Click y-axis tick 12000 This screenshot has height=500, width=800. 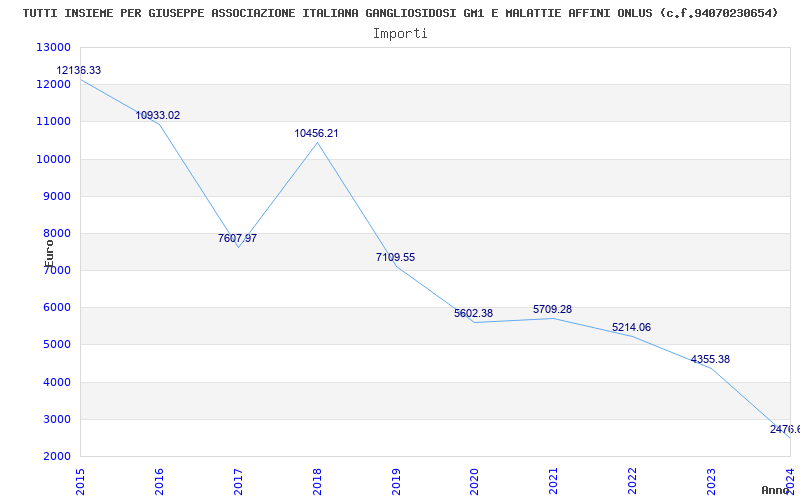point(53,85)
